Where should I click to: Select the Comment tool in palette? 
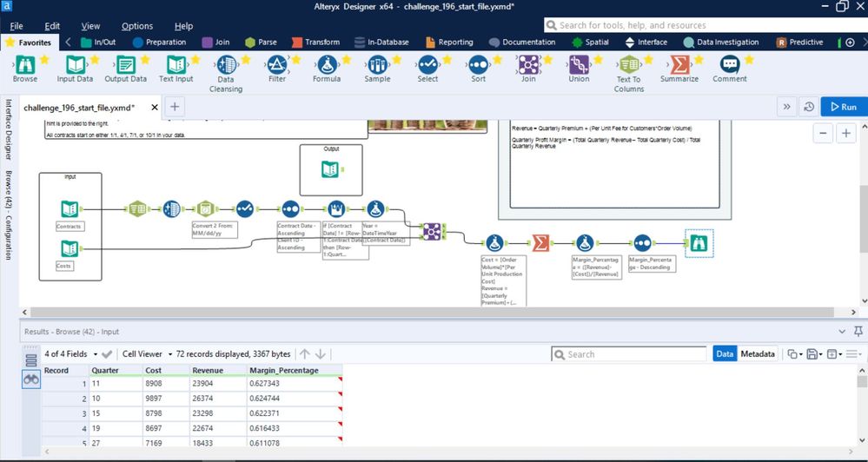(730, 65)
